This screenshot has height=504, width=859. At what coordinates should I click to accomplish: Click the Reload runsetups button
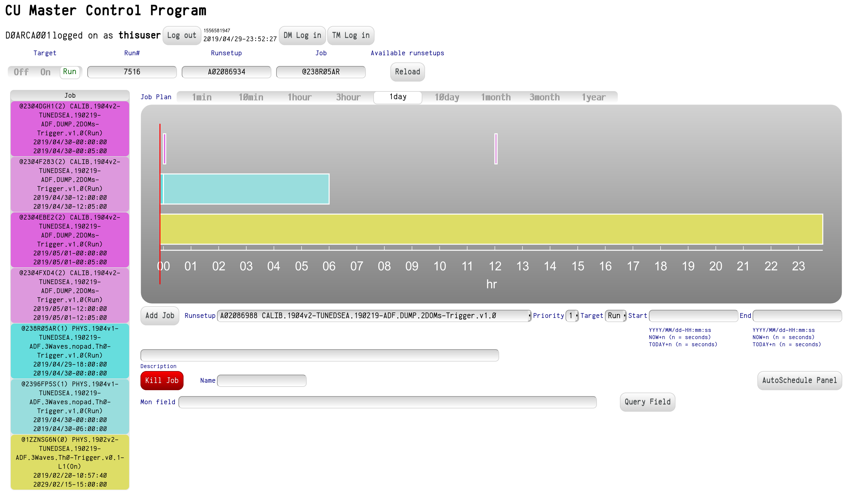click(407, 72)
